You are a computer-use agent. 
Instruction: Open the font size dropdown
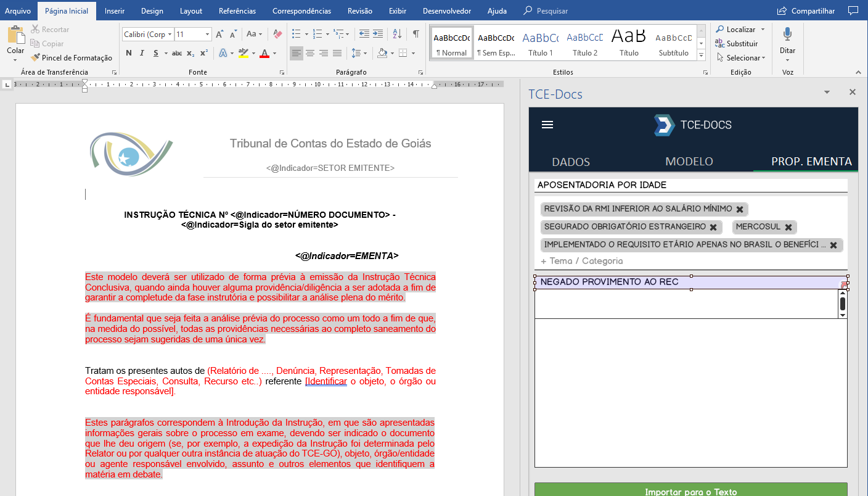[207, 35]
